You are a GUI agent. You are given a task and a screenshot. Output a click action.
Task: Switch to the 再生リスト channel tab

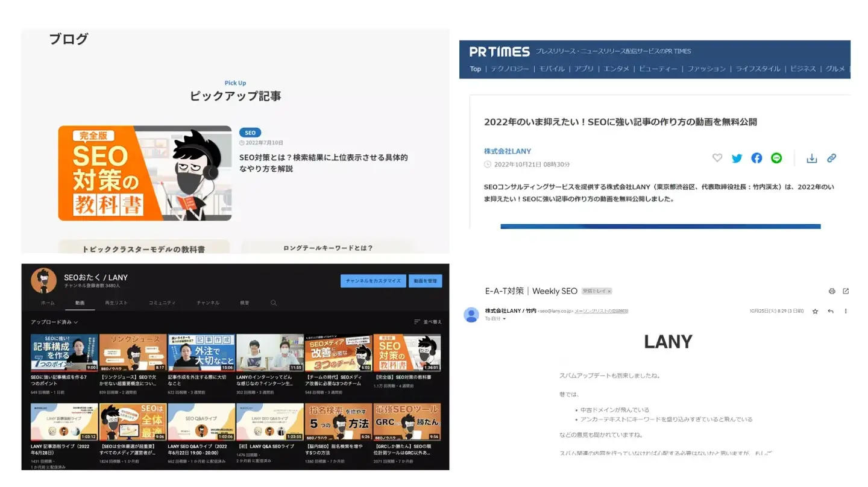point(116,303)
